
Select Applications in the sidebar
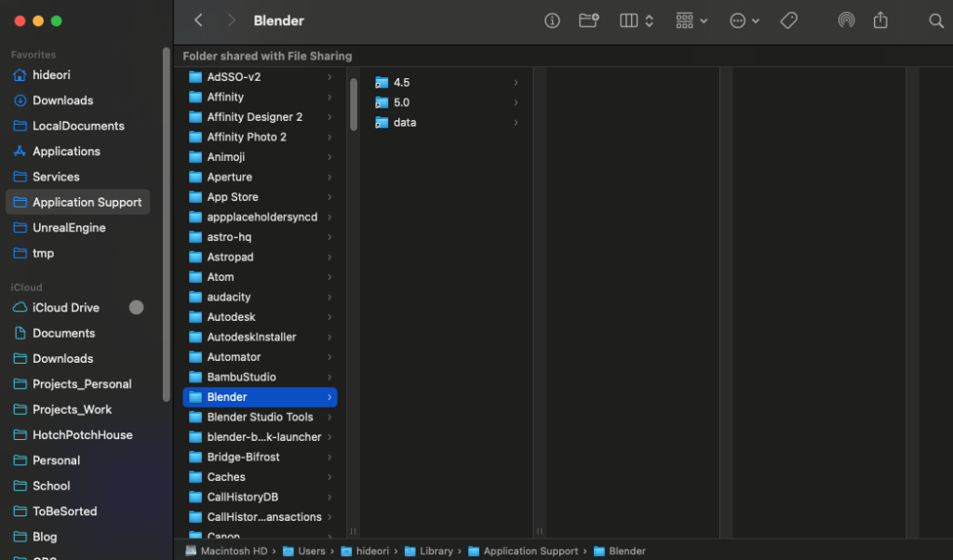click(66, 152)
